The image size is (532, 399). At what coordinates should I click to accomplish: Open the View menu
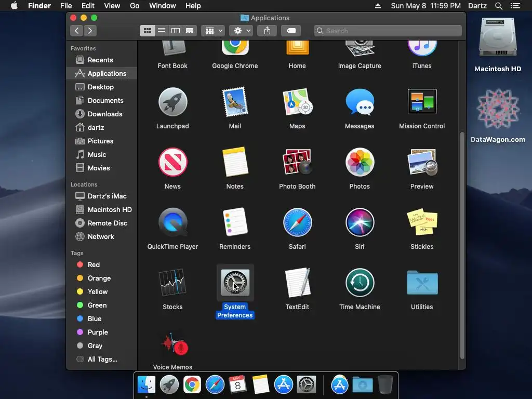point(112,6)
